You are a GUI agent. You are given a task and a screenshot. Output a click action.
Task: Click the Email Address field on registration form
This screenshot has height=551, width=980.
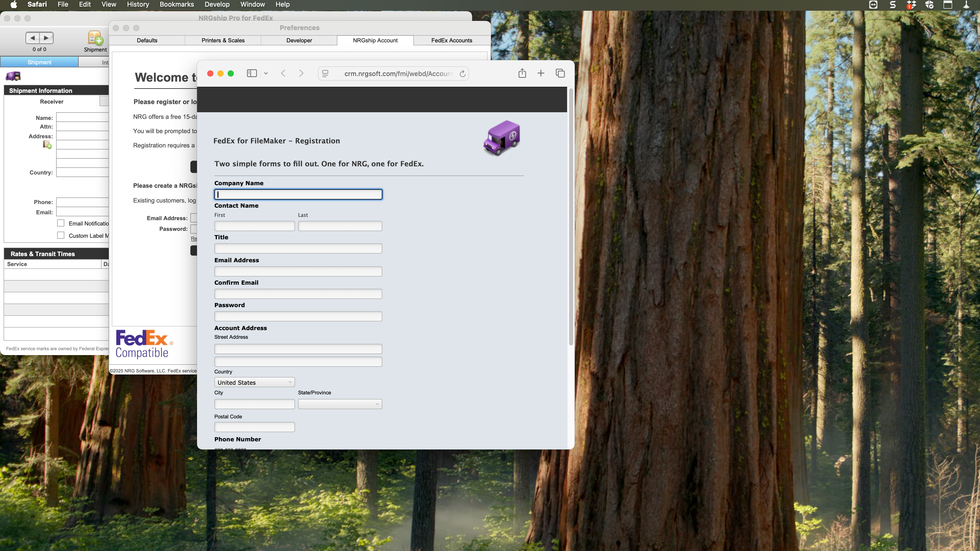click(x=298, y=271)
